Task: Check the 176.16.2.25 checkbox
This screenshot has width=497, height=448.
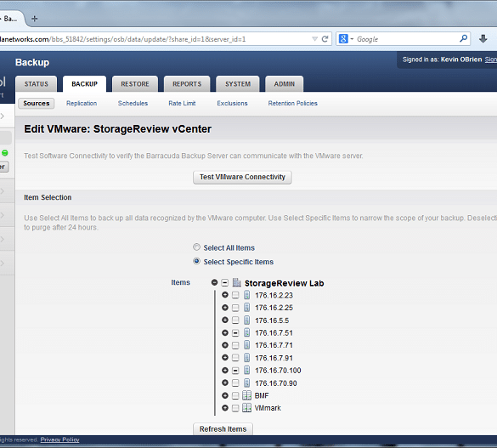Action: coord(235,308)
